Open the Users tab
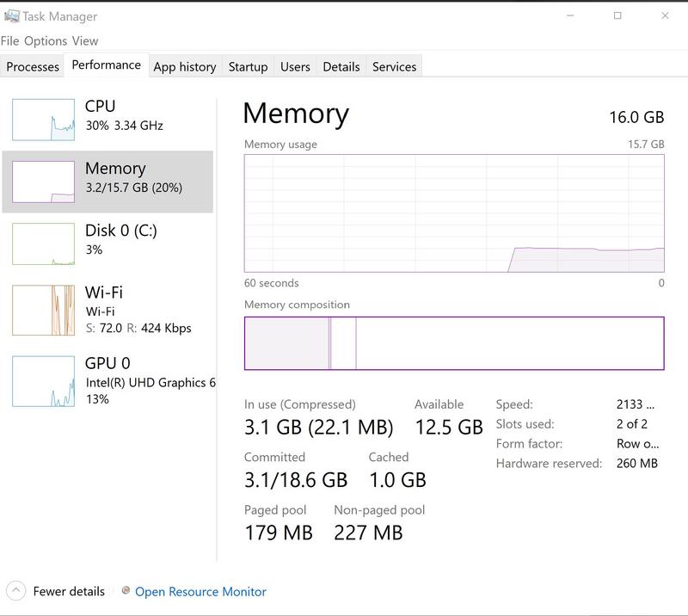The width and height of the screenshot is (688, 616). [295, 66]
